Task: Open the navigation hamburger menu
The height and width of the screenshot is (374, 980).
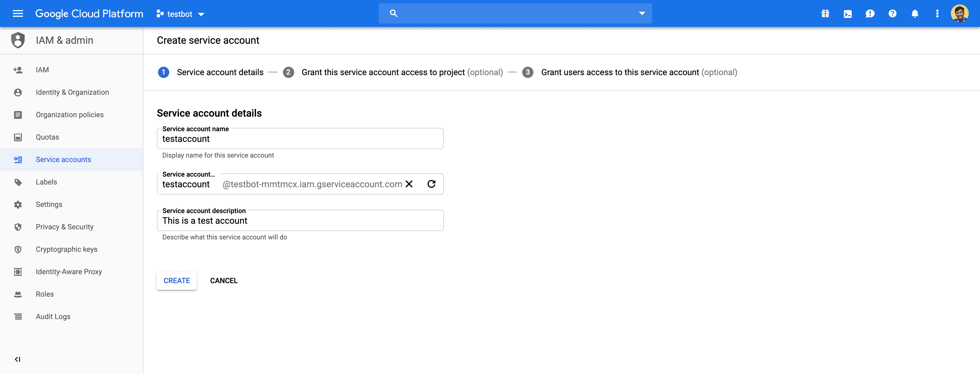Action: 17,13
